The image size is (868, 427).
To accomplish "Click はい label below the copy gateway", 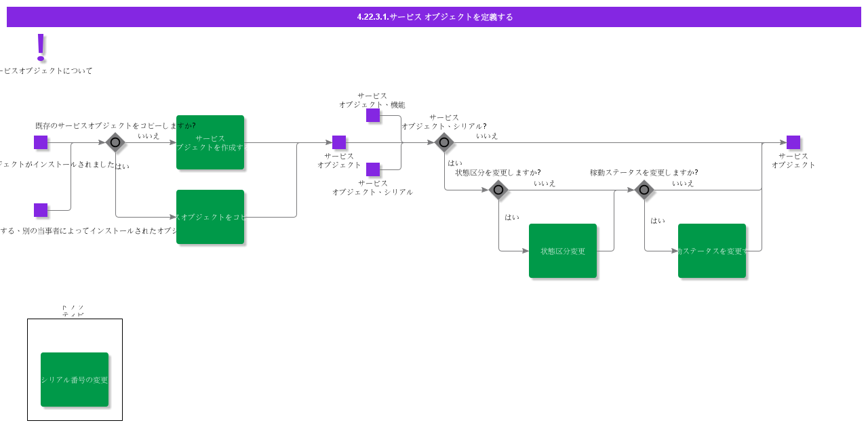I will (122, 166).
